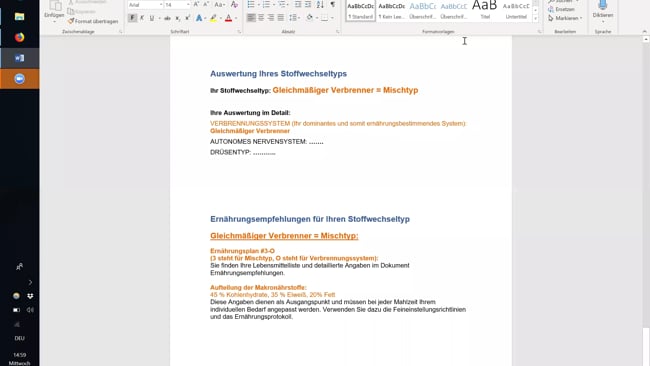Toggle show paragraph marks (¶)

pos(332,5)
